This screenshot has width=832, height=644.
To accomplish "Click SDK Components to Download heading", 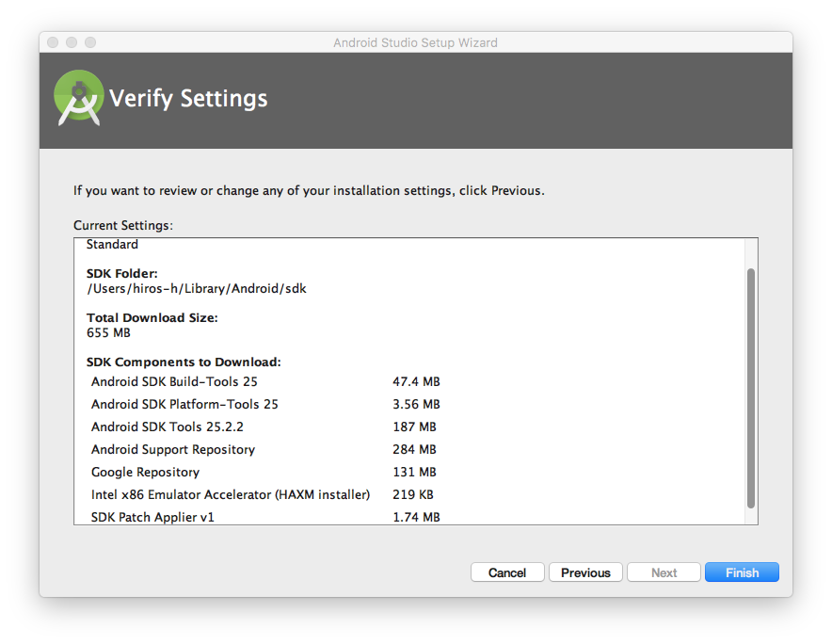I will click(x=184, y=362).
